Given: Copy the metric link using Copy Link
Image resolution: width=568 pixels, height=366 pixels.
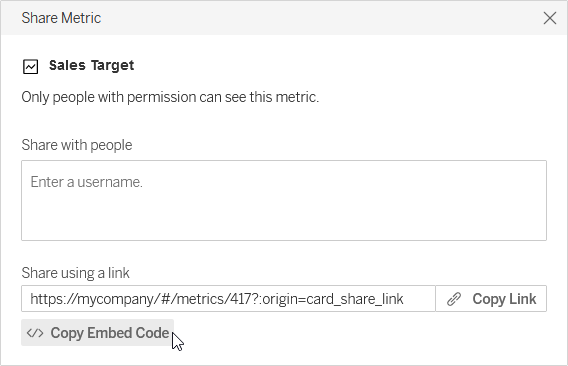Looking at the screenshot, I should pyautogui.click(x=491, y=299).
